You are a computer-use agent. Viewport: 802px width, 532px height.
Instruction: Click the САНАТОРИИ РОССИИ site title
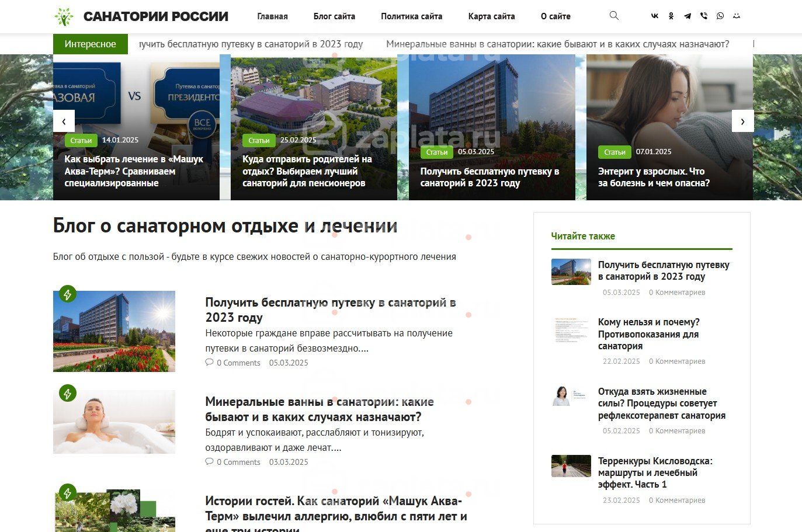(156, 16)
